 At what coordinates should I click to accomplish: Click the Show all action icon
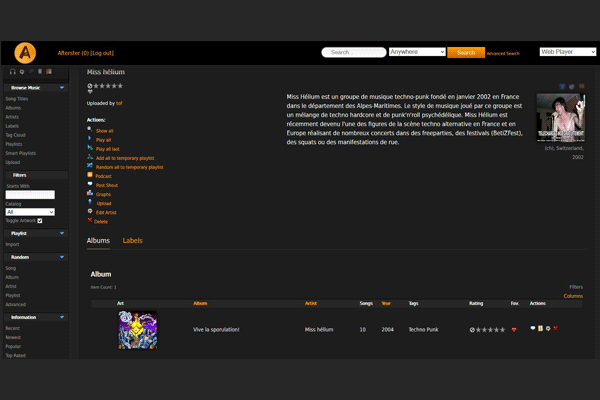click(x=90, y=130)
